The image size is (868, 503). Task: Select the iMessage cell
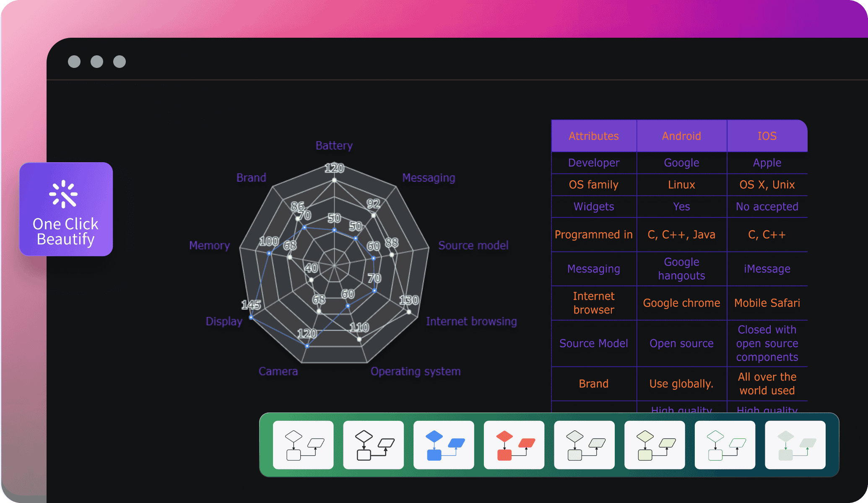click(767, 269)
